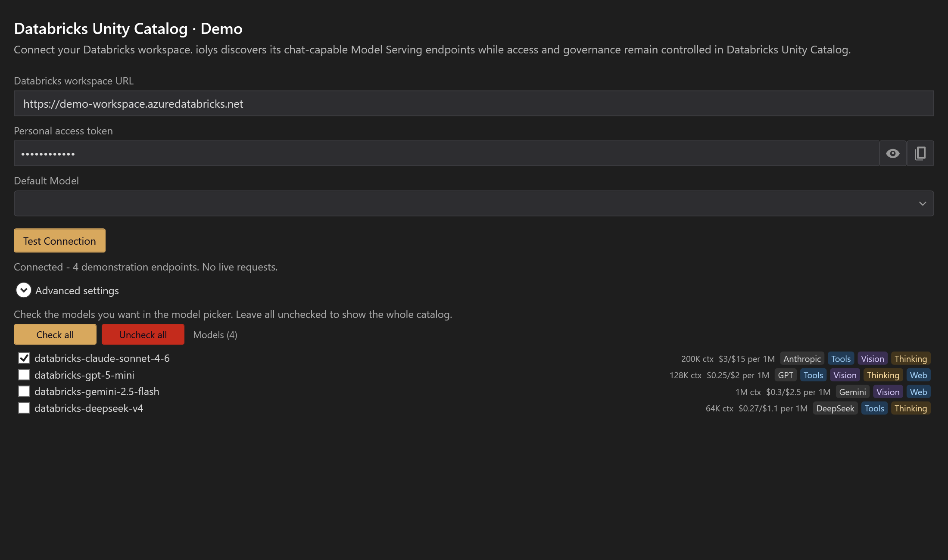948x560 pixels.
Task: Click the '1M ctx' value
Action: [748, 392]
